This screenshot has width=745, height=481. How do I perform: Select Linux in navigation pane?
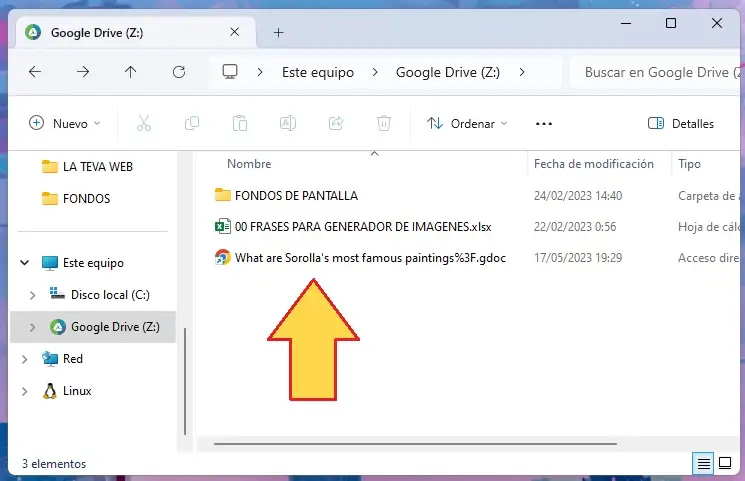click(77, 391)
